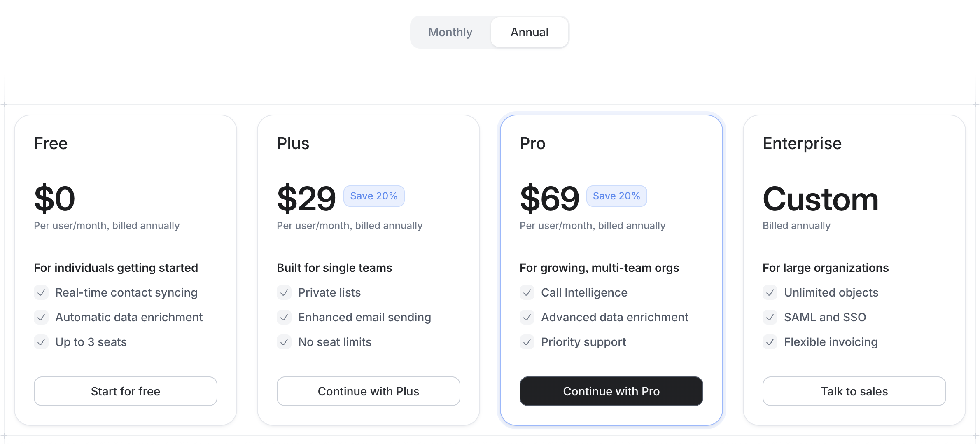Click the checkmark beside Enhanced email sending
This screenshot has width=980, height=444.
tap(284, 317)
